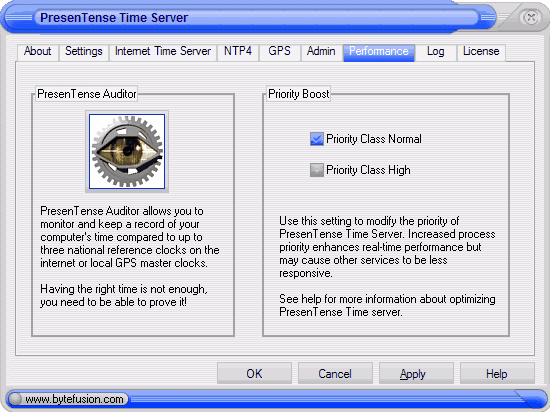The height and width of the screenshot is (412, 550).
Task: View the Log tab
Action: click(x=436, y=52)
